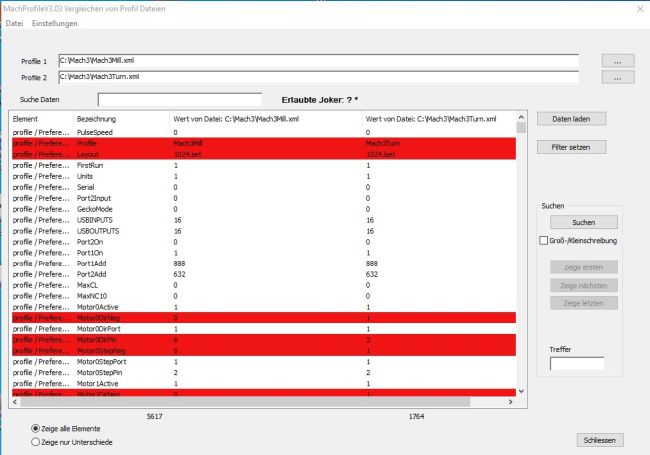Click browse button for Profile 2
This screenshot has width=650, height=455.
point(617,77)
